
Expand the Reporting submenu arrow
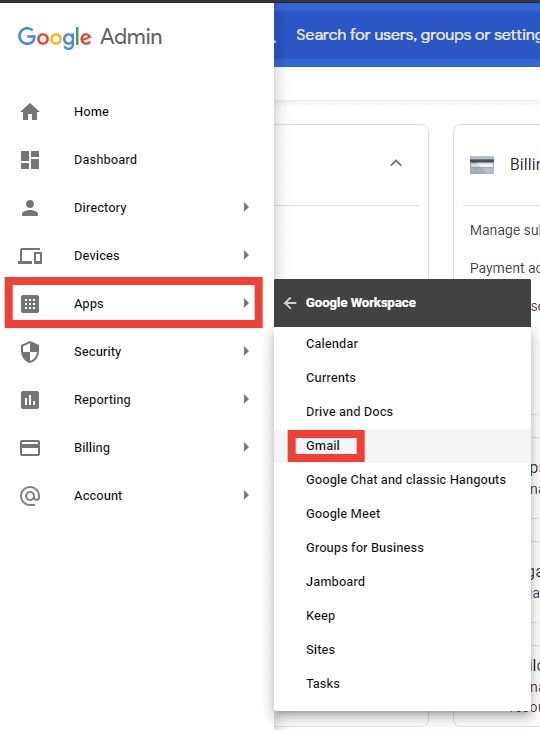click(246, 399)
